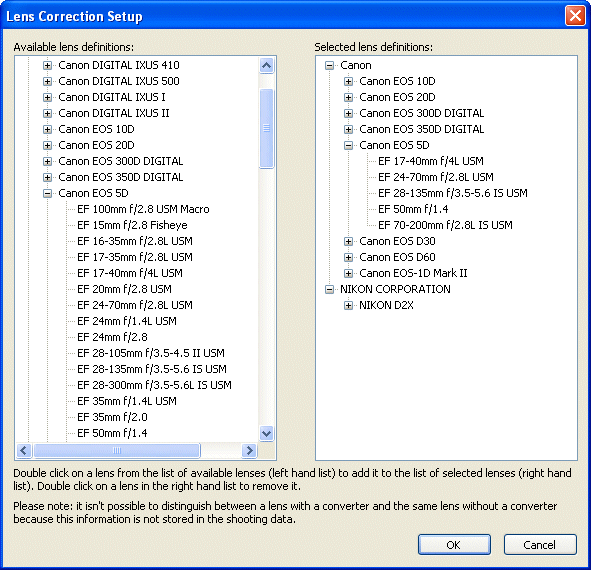Screen dimensions: 591x570
Task: Collapse the Canon group in selected list
Action: pyautogui.click(x=329, y=65)
